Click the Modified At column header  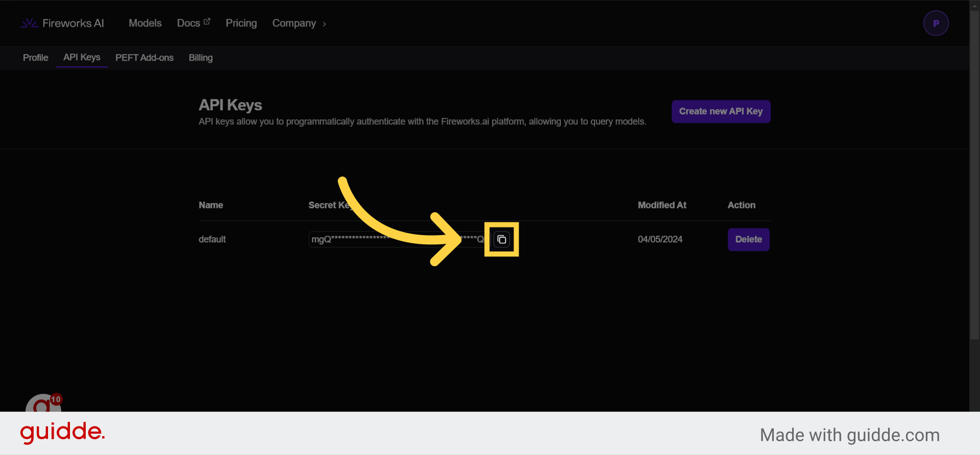click(662, 205)
